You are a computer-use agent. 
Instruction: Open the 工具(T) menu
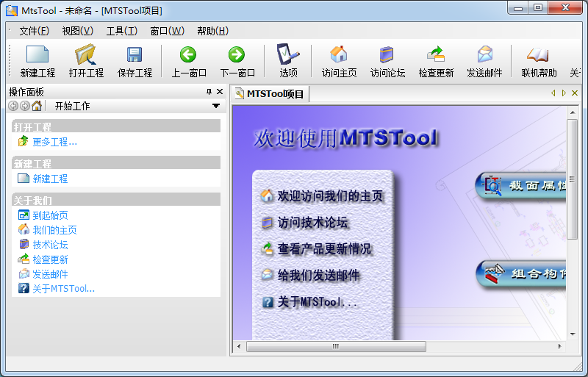(122, 31)
